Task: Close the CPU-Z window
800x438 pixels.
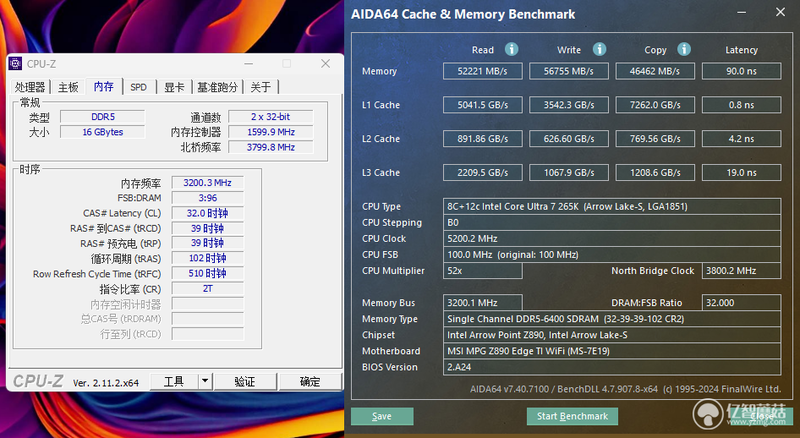Action: (x=326, y=64)
